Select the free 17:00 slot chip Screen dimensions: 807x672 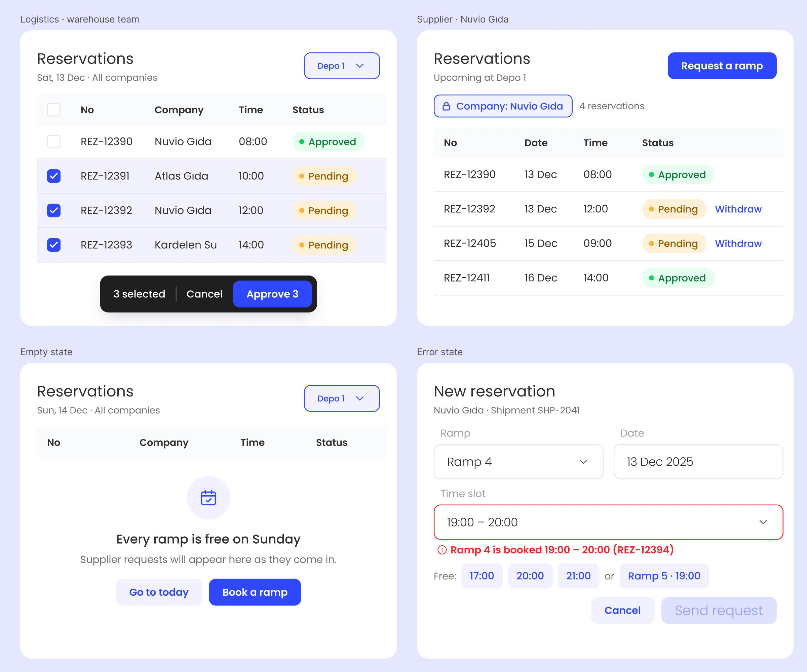point(482,576)
